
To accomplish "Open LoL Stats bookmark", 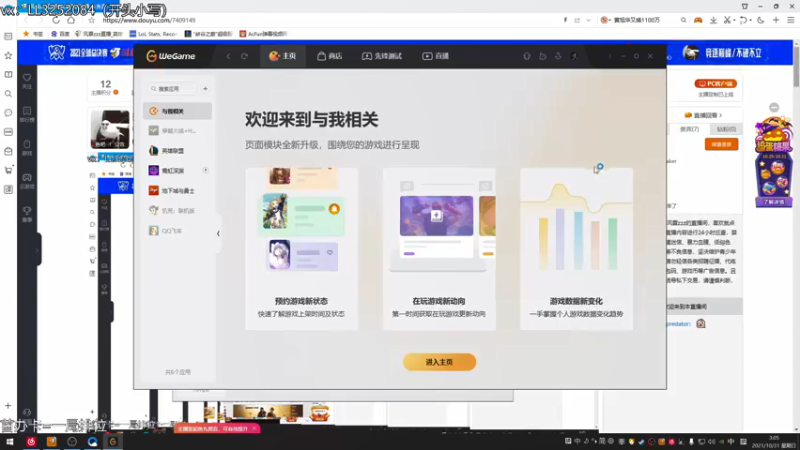I will [153, 34].
